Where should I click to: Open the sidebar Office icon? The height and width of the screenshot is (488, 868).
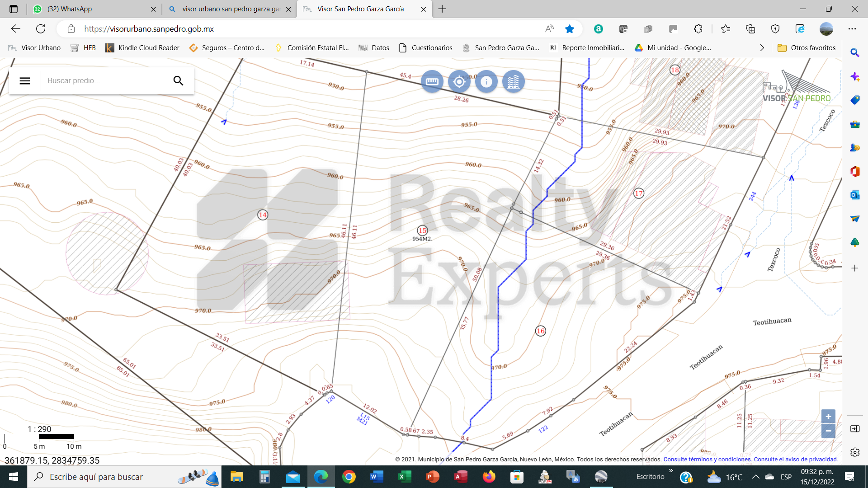(855, 171)
